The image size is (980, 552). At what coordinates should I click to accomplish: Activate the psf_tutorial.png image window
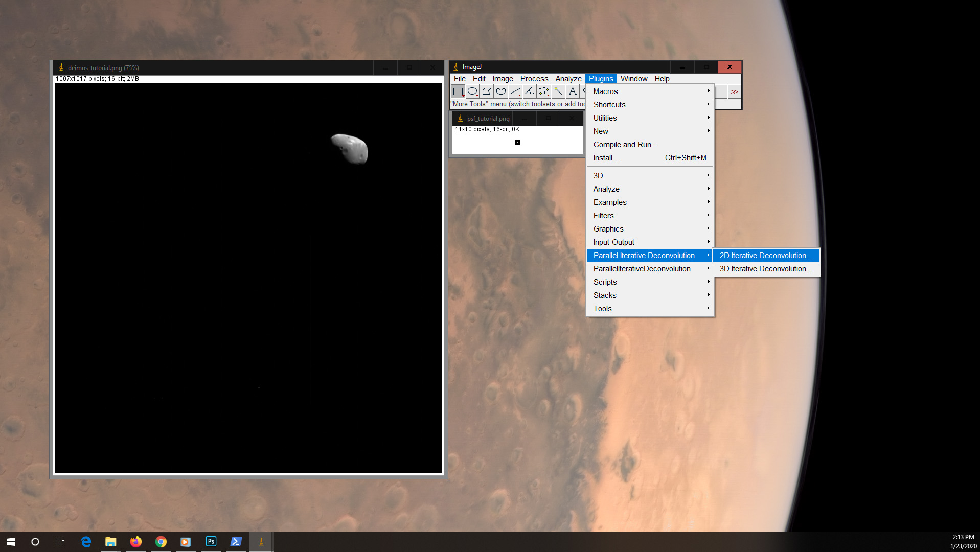click(x=488, y=119)
